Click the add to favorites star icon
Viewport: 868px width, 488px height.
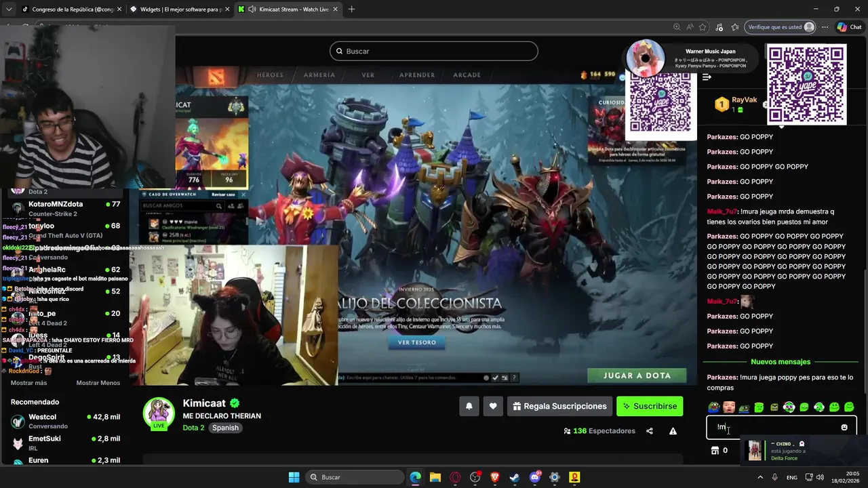click(x=703, y=27)
